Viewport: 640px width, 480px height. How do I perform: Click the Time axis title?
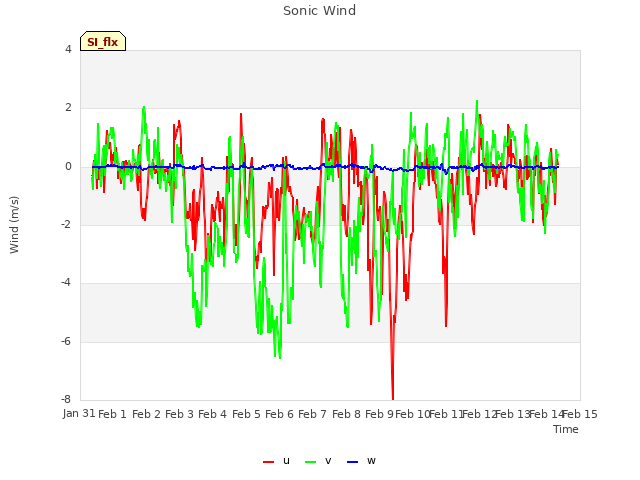click(566, 429)
